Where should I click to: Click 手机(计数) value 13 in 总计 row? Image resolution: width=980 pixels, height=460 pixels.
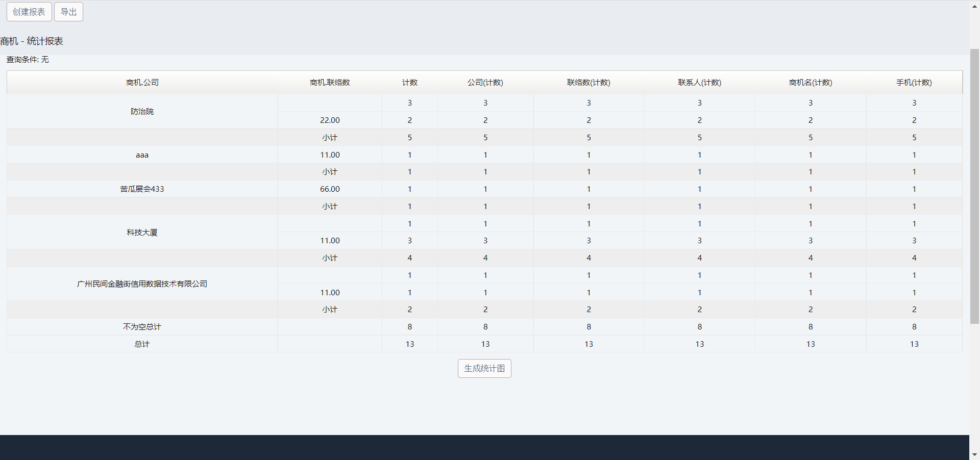click(x=914, y=344)
